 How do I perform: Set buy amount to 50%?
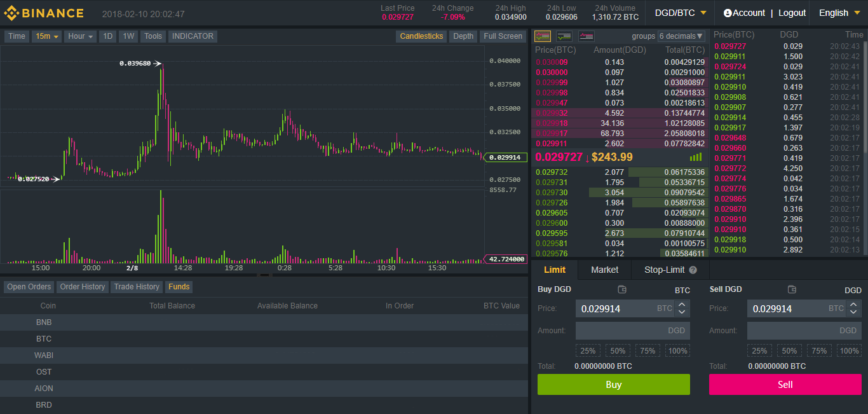[x=618, y=351]
